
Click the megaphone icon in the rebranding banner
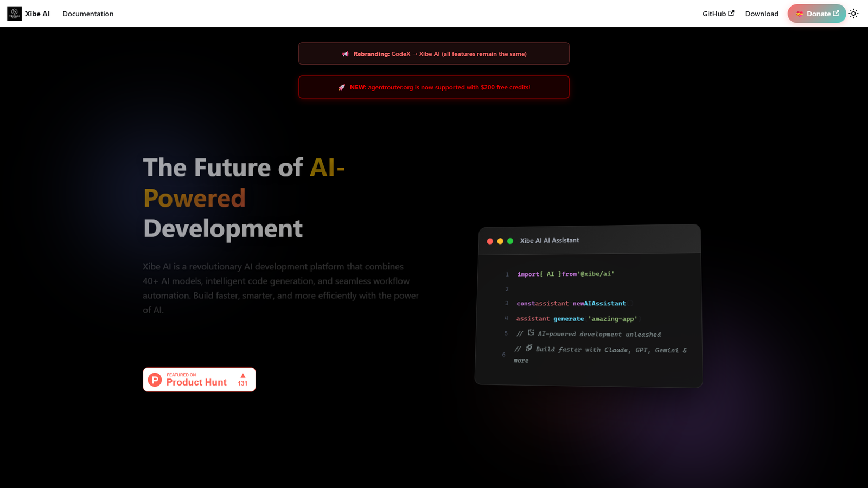tap(346, 54)
